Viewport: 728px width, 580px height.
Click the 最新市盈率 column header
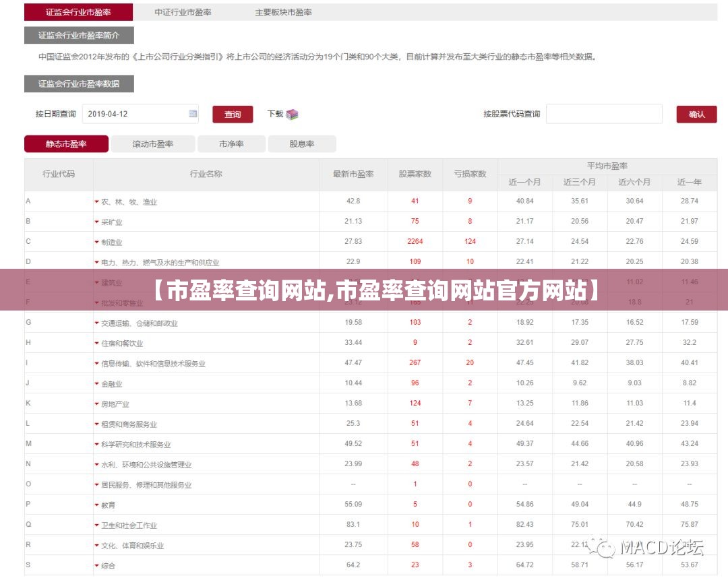point(353,174)
